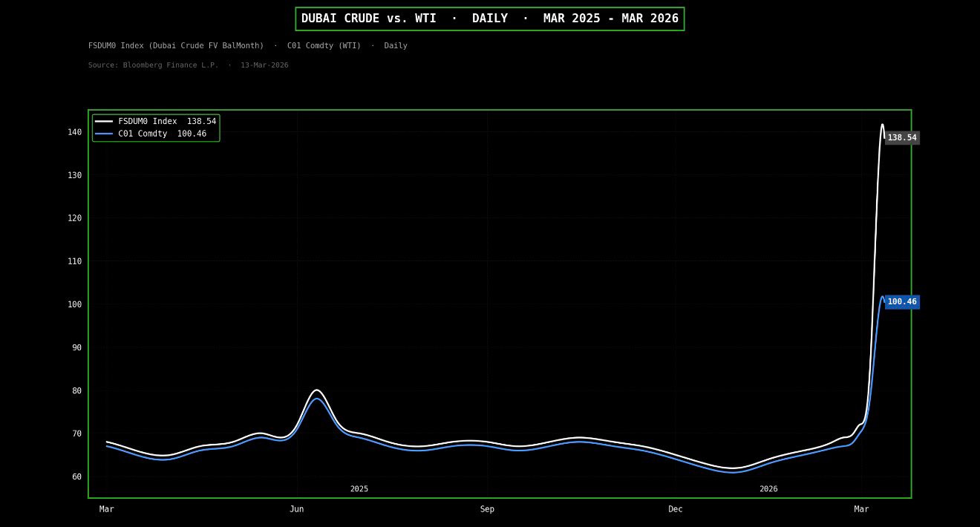Image resolution: width=980 pixels, height=527 pixels.
Task: Click the white line's peak above 140
Action: point(882,125)
